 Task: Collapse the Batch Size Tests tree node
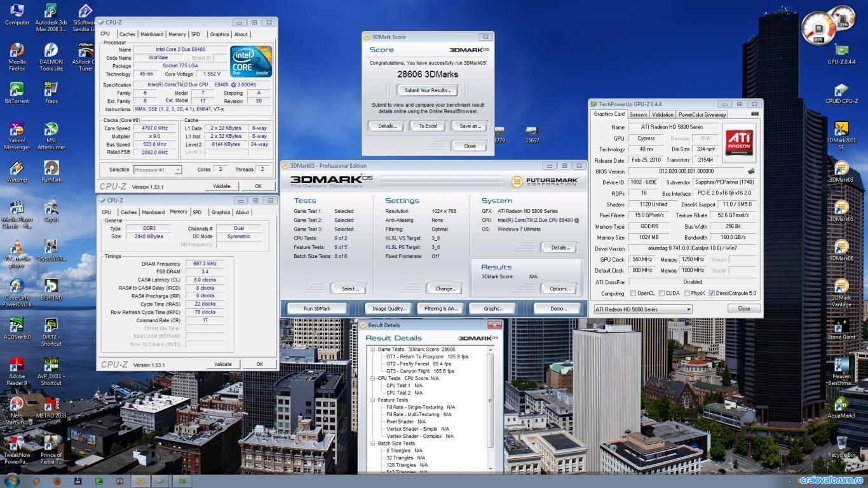pos(372,443)
